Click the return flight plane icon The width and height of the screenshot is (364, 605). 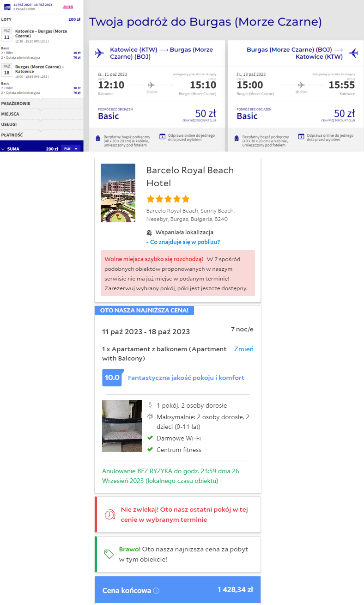(353, 53)
